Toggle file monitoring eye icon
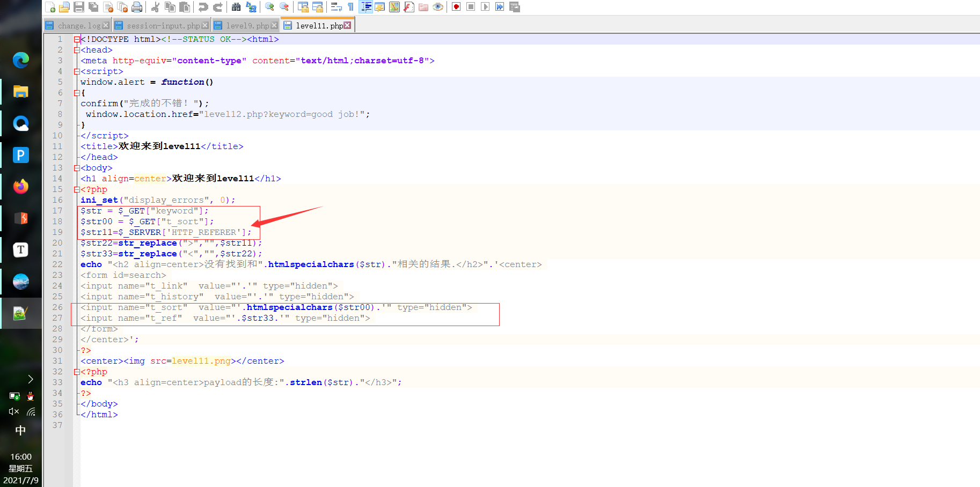Viewport: 980px width, 487px height. (438, 7)
